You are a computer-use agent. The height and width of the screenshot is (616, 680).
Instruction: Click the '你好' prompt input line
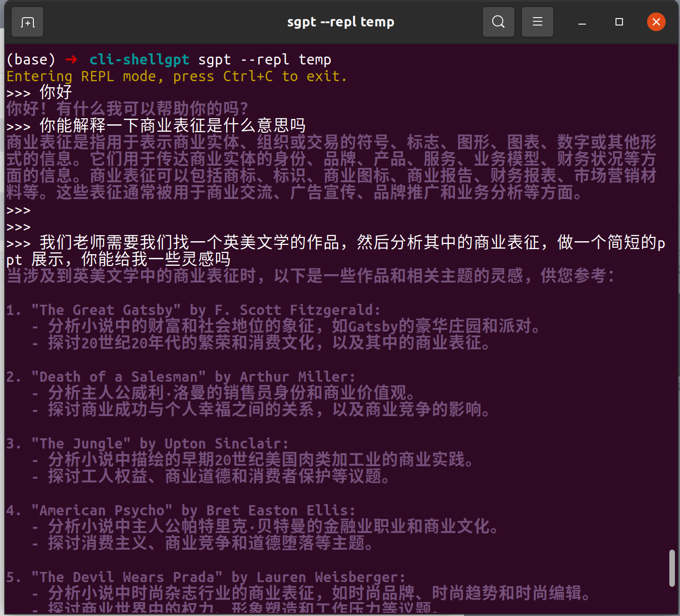click(x=39, y=92)
